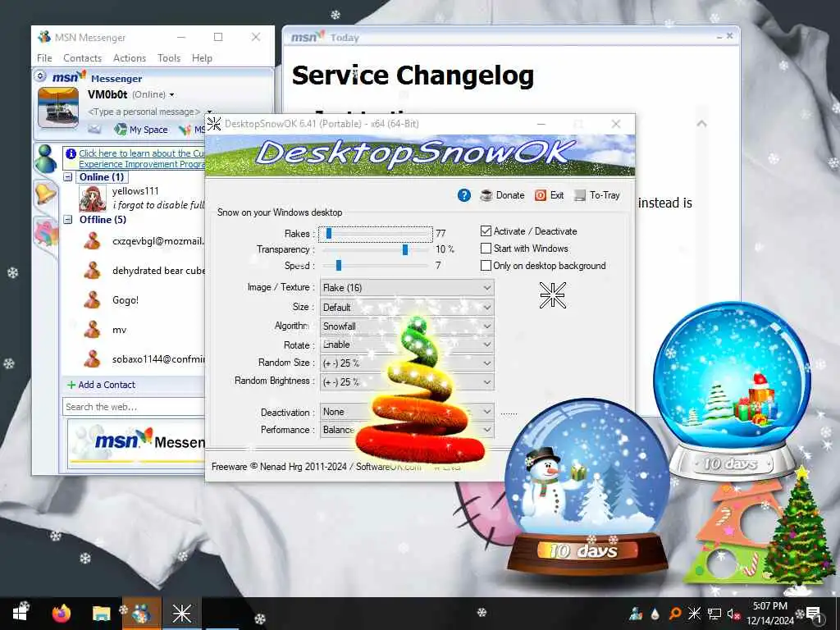Open the MSN Alerts bell tab
This screenshot has height=630, width=840.
pos(46,194)
